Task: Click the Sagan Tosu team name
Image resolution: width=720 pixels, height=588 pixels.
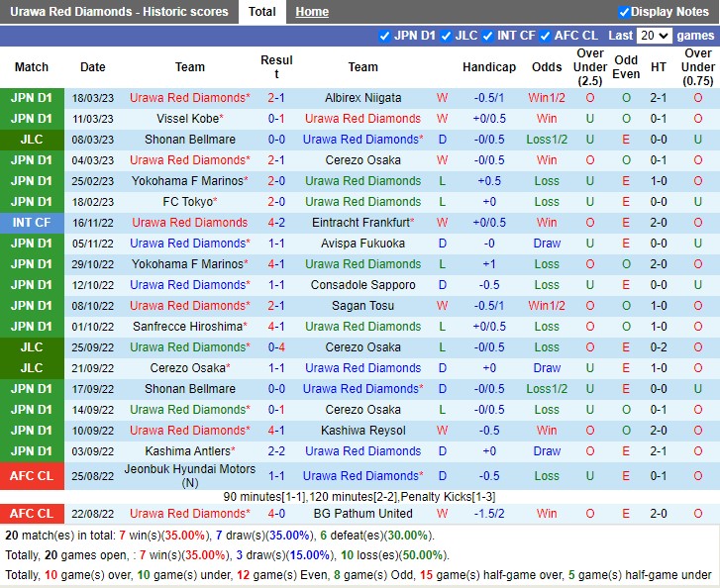Action: coord(362,306)
